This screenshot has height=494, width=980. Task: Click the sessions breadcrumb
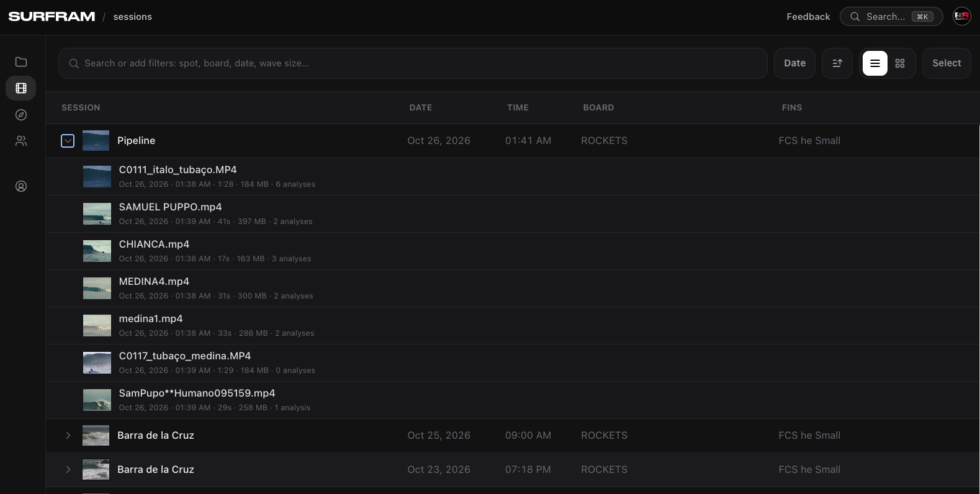point(133,17)
